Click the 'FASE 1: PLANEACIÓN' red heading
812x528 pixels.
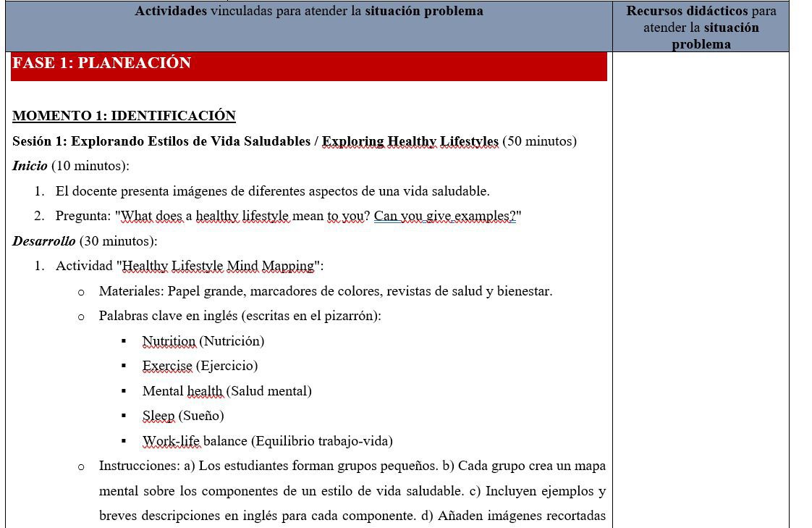[x=102, y=64]
